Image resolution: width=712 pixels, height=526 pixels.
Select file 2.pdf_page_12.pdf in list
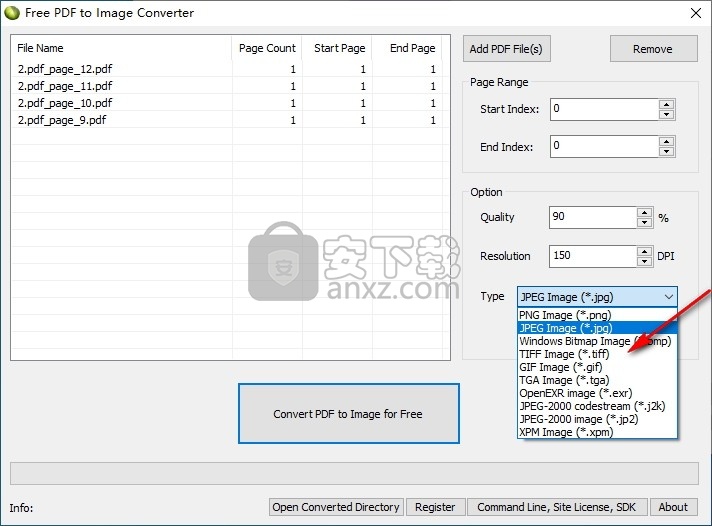[65, 69]
